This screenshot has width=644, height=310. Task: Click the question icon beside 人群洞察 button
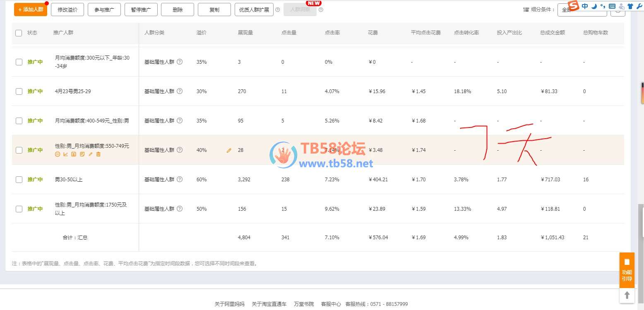pos(321,10)
